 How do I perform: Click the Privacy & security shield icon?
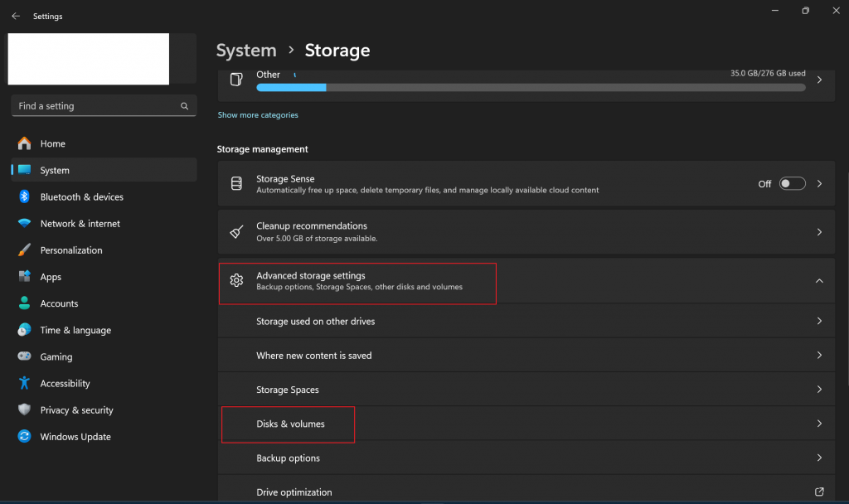tap(24, 410)
